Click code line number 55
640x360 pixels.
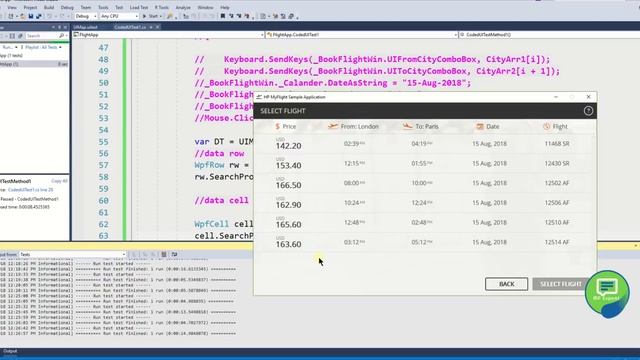click(103, 142)
